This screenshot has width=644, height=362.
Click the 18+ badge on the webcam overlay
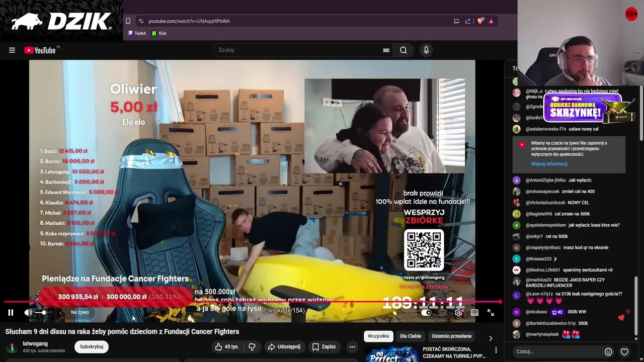[631, 14]
